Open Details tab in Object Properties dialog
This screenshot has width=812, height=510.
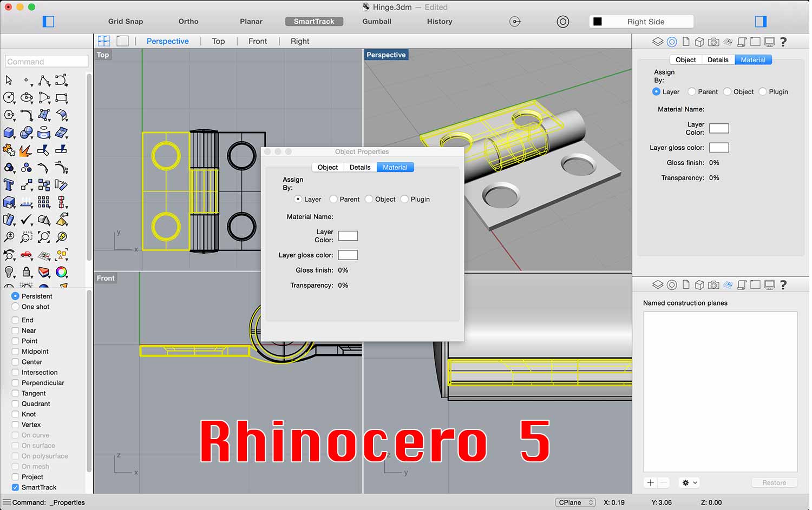coord(360,167)
